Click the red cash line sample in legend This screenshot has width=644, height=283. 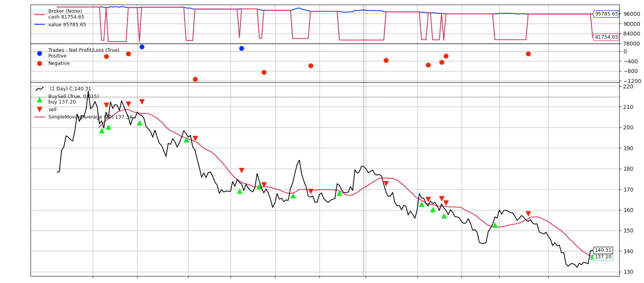tap(39, 14)
